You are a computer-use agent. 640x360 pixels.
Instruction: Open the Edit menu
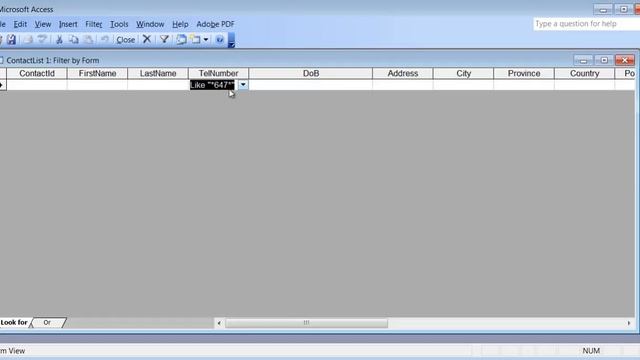[20, 24]
